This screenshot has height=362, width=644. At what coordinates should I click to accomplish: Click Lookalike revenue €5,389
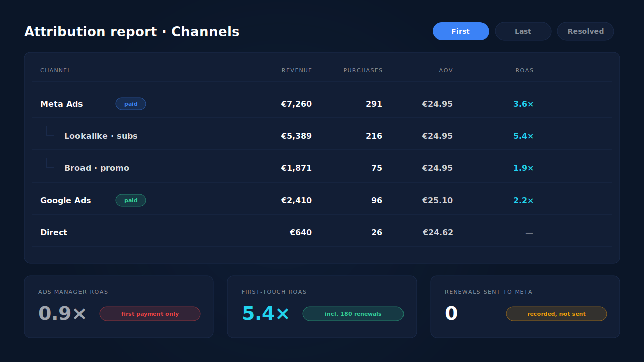coord(296,136)
